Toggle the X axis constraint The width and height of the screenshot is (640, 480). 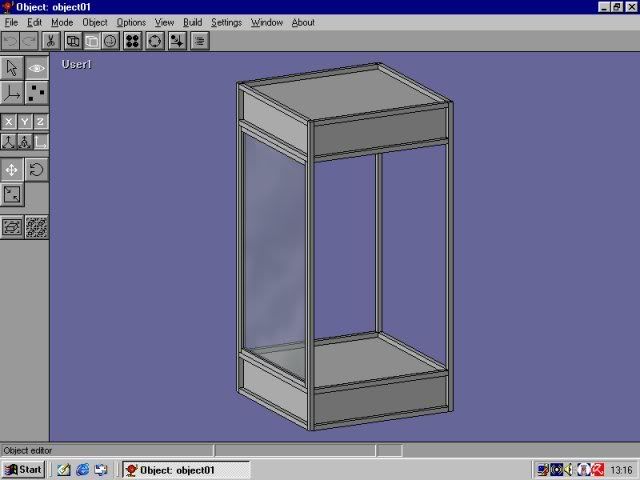pyautogui.click(x=8, y=122)
